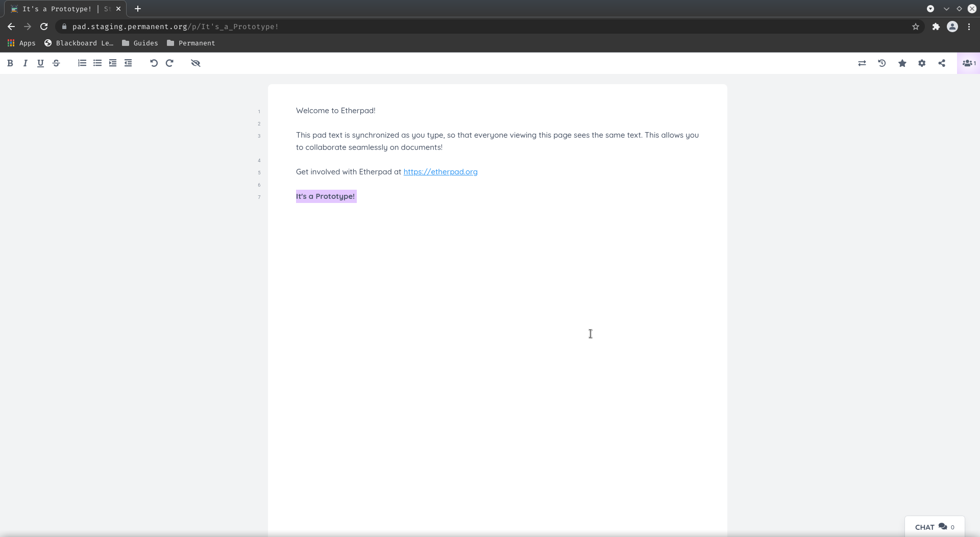The height and width of the screenshot is (537, 980).
Task: Open the Apps bookmarks shortcut
Action: coord(21,43)
